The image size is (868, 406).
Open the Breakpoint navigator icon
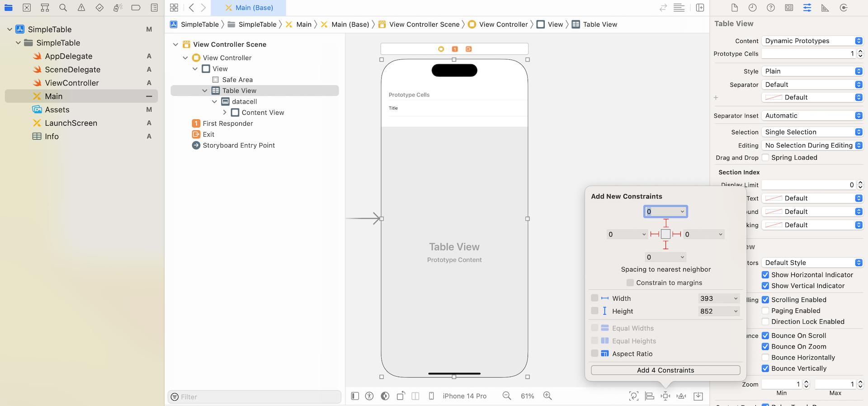[x=136, y=8]
